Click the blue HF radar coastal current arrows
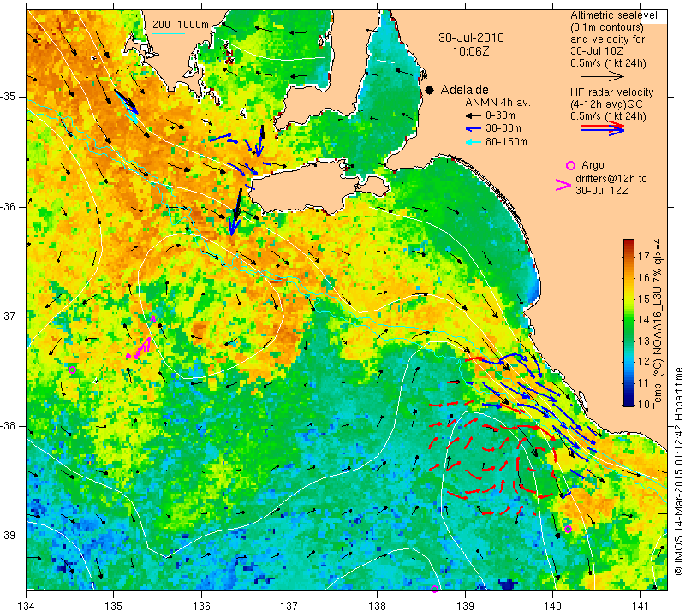The image size is (685, 616). pos(542,406)
